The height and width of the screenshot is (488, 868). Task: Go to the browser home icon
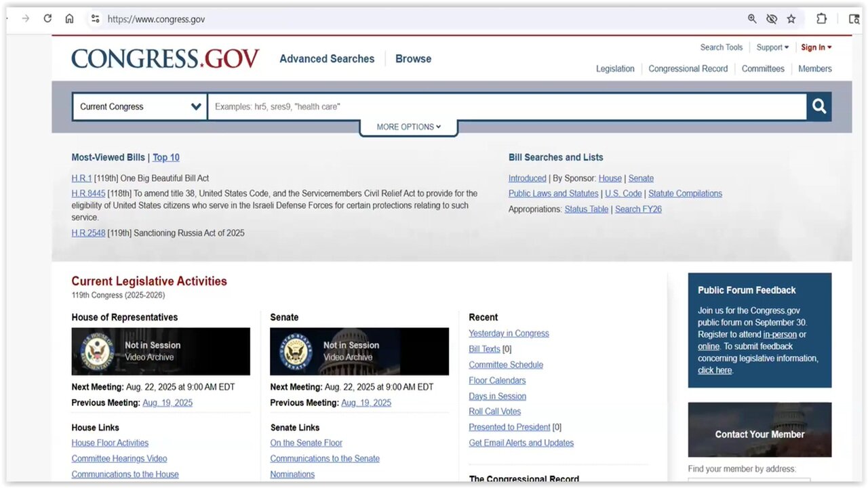69,19
